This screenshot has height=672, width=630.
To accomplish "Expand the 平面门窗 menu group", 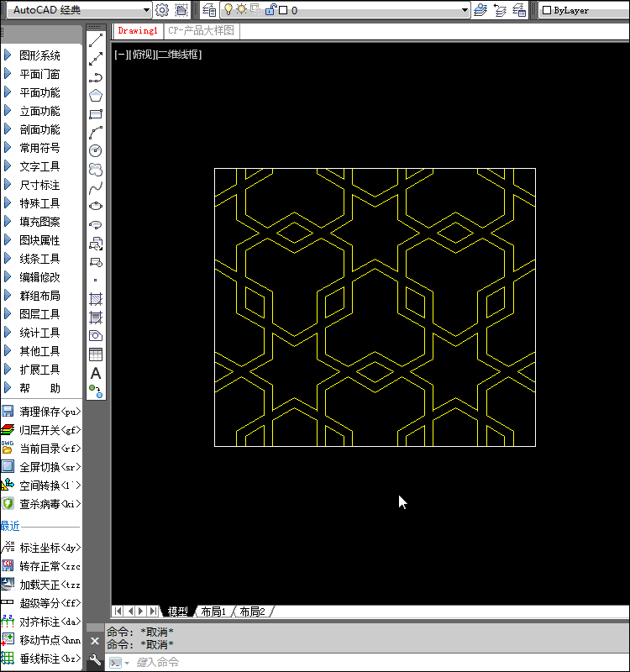I will 40,74.
